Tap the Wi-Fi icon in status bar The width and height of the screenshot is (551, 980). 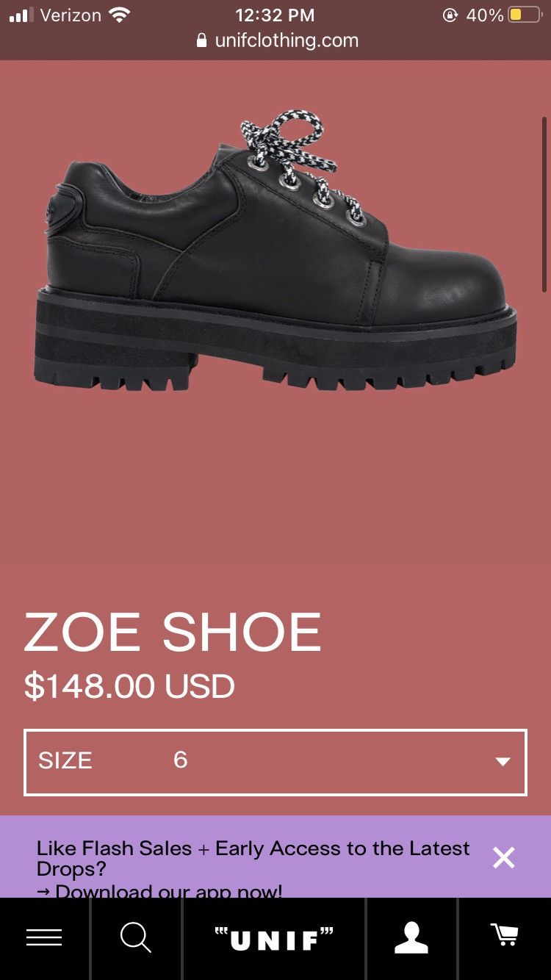point(118,15)
